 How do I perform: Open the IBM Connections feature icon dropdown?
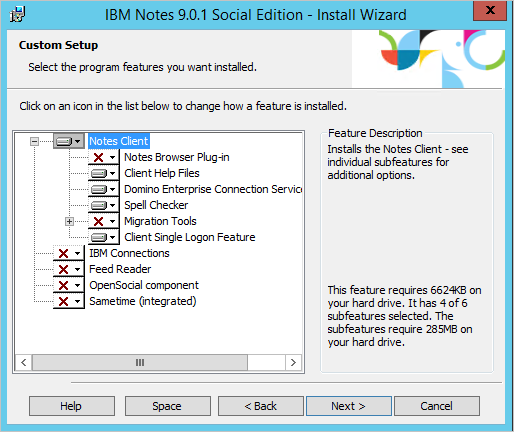(69, 253)
